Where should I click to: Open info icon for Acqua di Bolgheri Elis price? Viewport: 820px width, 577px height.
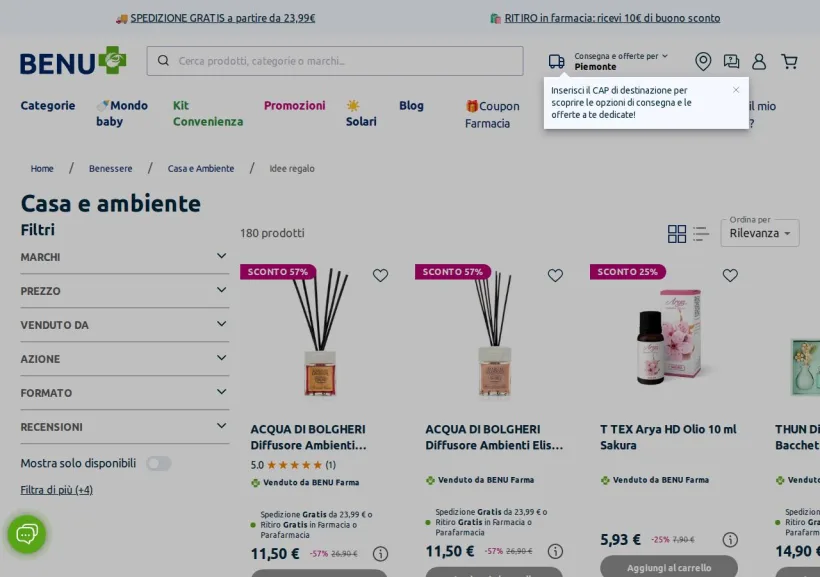tap(555, 551)
